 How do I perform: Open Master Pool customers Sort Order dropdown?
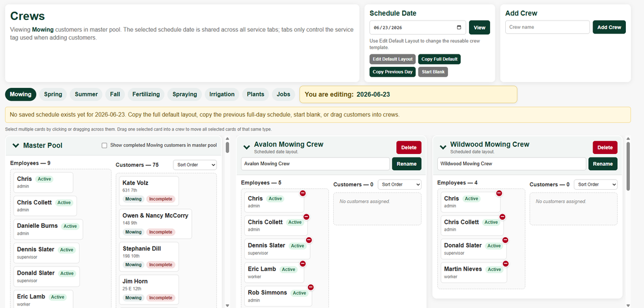point(195,165)
